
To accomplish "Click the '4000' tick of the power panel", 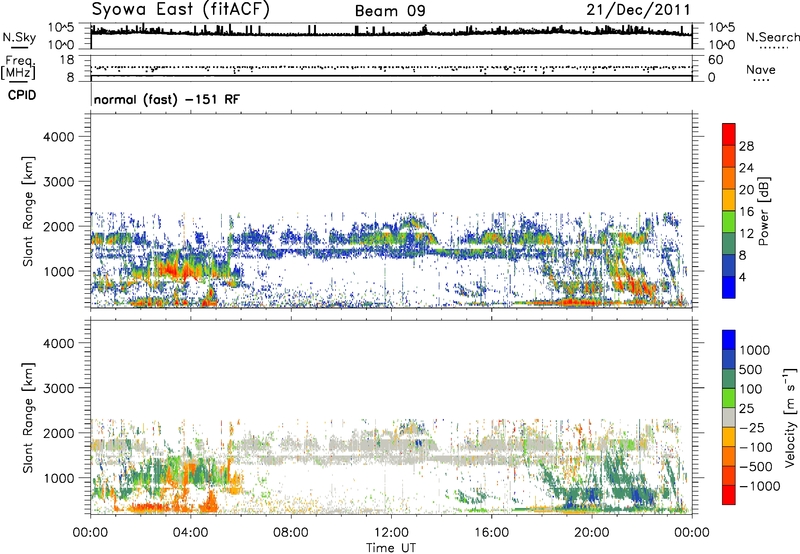I will tap(59, 137).
